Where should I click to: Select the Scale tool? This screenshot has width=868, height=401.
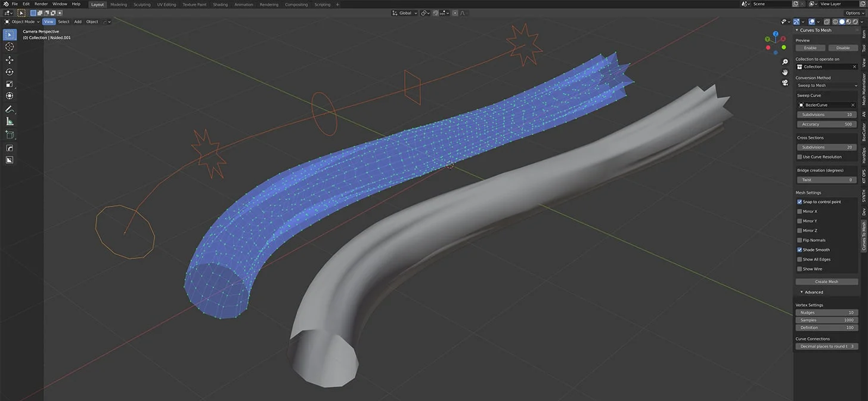point(10,84)
